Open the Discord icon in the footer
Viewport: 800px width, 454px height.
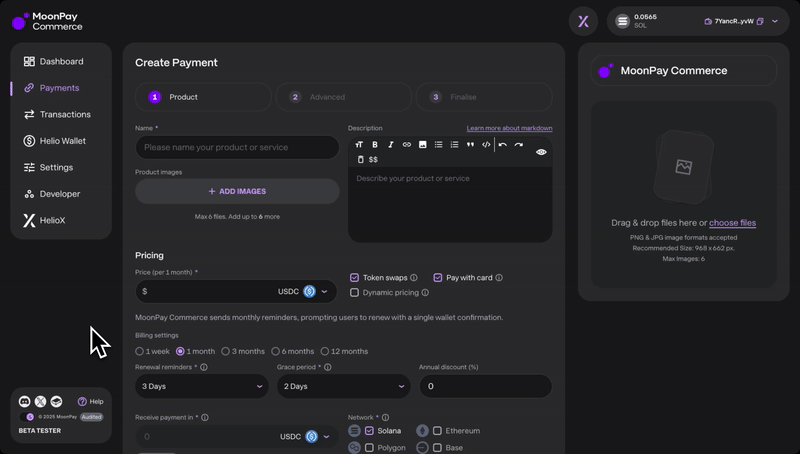pos(24,401)
